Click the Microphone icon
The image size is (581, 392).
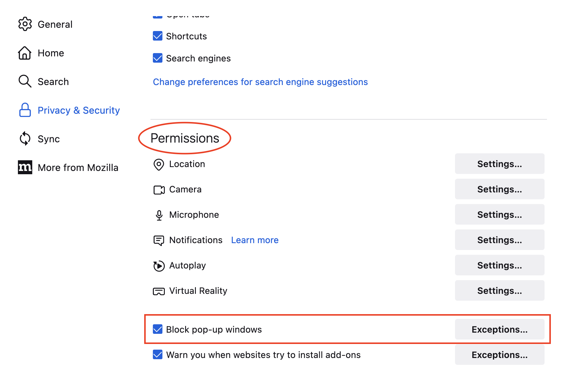coord(159,215)
